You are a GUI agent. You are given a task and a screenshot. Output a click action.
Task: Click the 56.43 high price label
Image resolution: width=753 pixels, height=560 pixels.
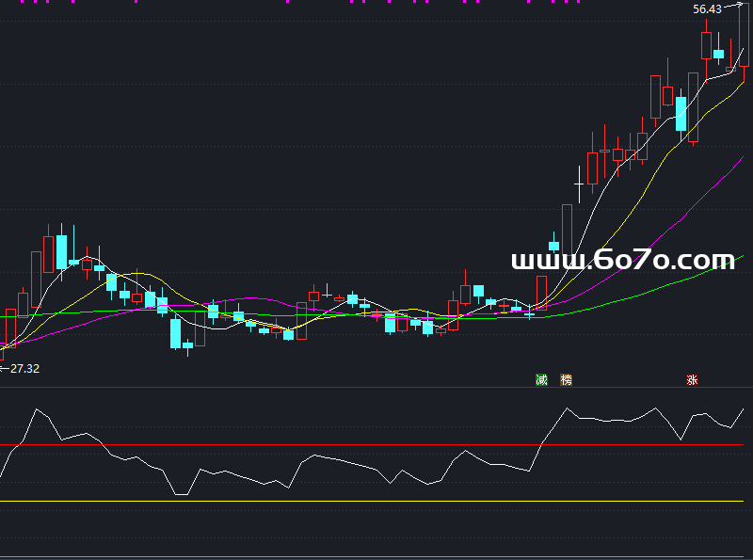coord(707,9)
